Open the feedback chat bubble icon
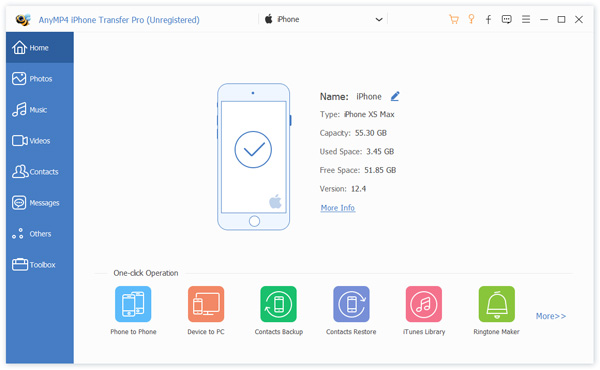The height and width of the screenshot is (370, 600). [x=507, y=20]
